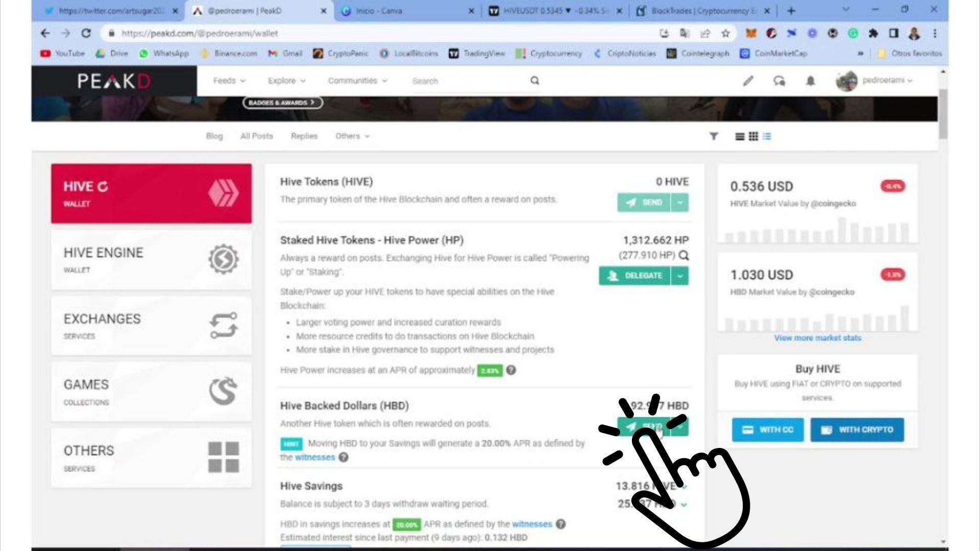The image size is (980, 551).
Task: Click the filter funnel icon
Action: [714, 136]
